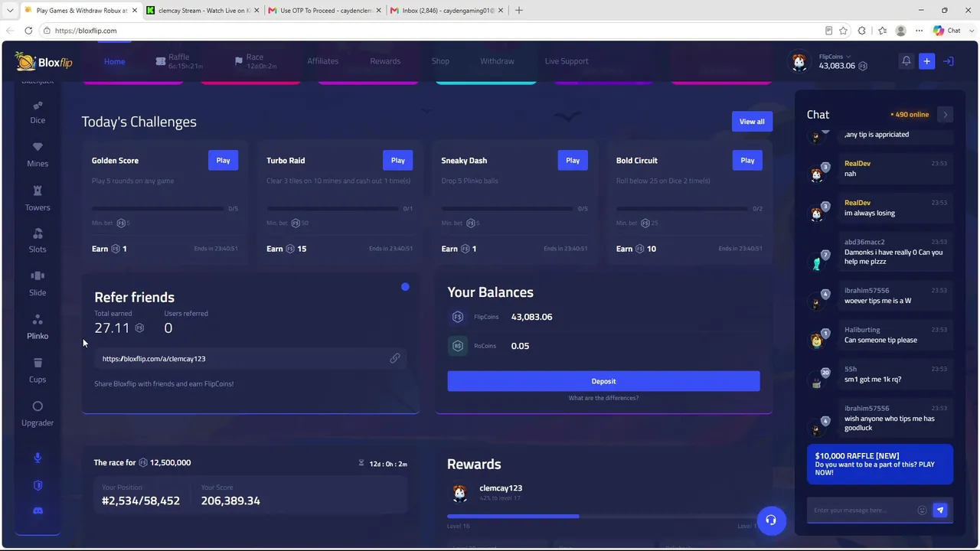The width and height of the screenshot is (980, 551).
Task: Open the Rewards page from navigation
Action: pyautogui.click(x=385, y=61)
